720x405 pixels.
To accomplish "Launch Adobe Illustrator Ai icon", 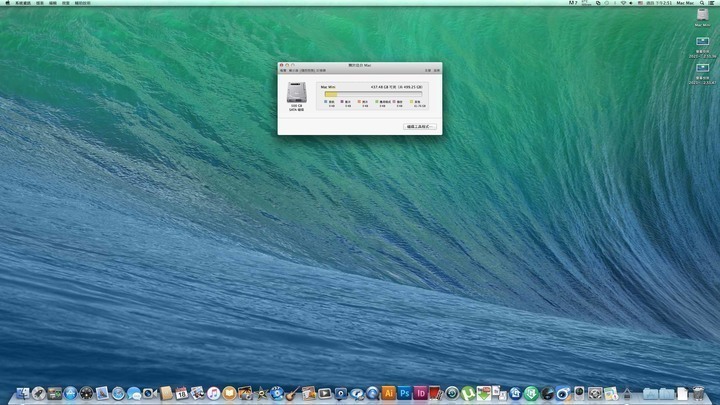I will click(x=388, y=393).
